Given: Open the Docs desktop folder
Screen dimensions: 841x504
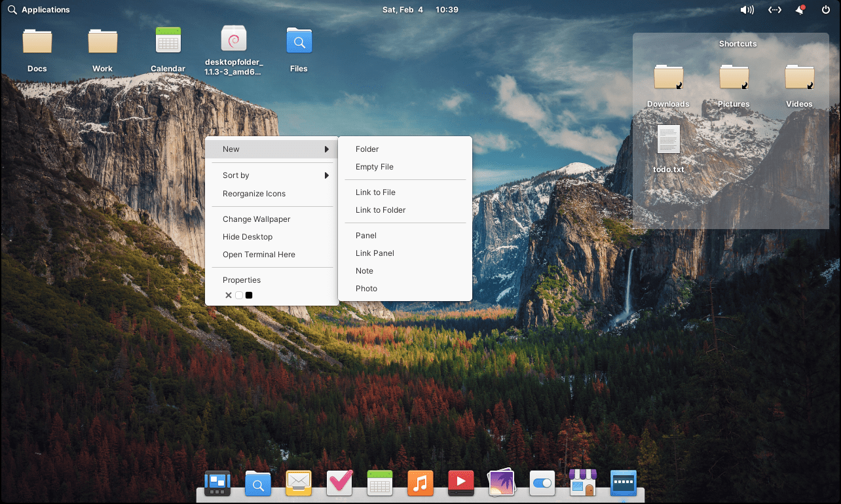Looking at the screenshot, I should coord(37,41).
